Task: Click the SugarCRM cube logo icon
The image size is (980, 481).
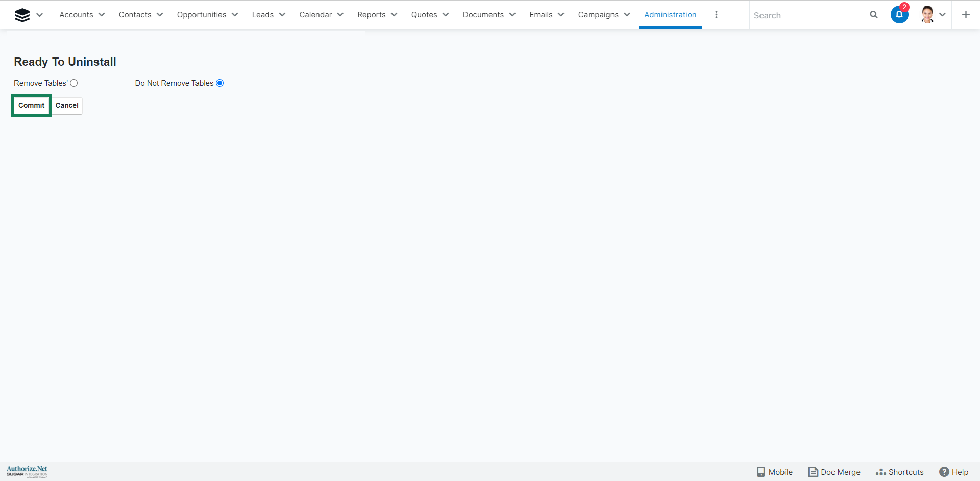Action: click(22, 15)
